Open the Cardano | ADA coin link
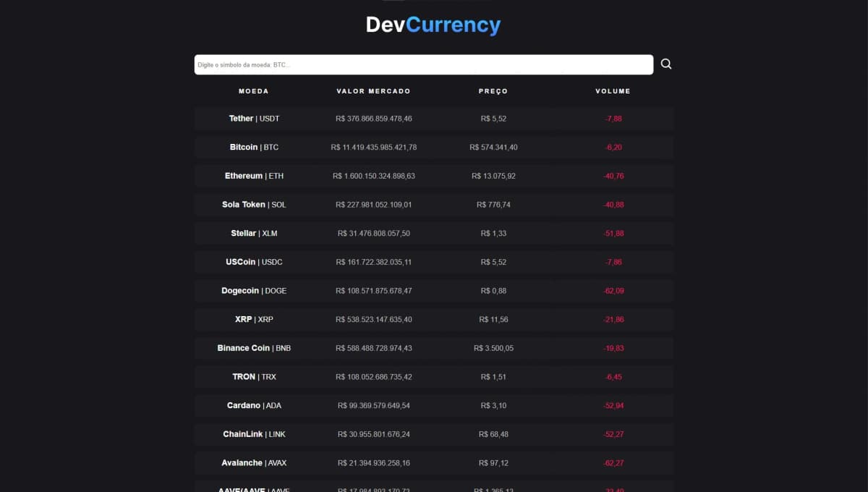Screen dimensions: 868x492 (x=254, y=405)
